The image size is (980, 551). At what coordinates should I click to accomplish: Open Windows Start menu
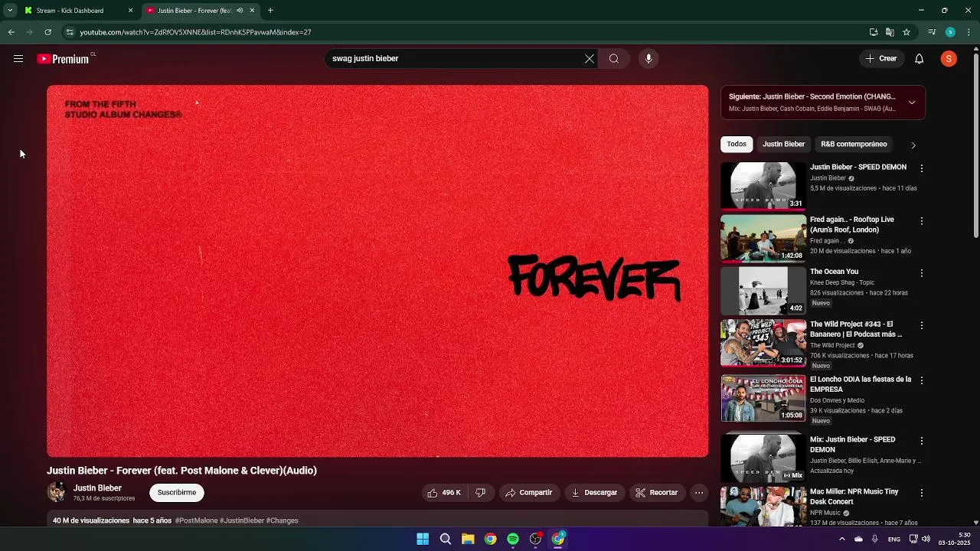tap(423, 539)
